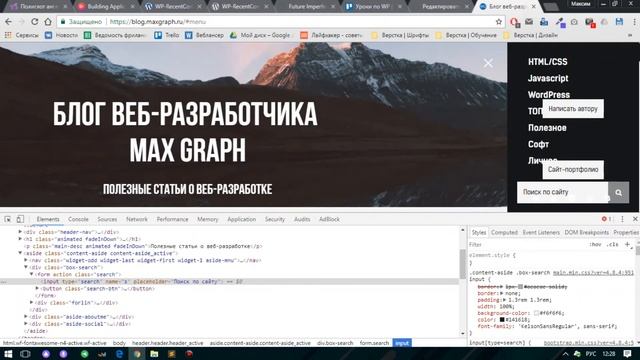Open the Windows Start menu
This screenshot has height=360, width=640.
point(8,353)
